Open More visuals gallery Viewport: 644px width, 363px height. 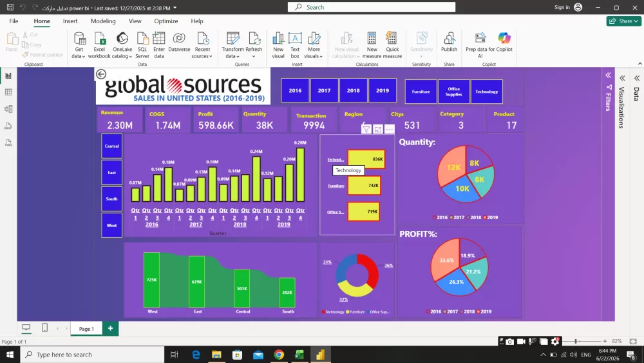(314, 45)
